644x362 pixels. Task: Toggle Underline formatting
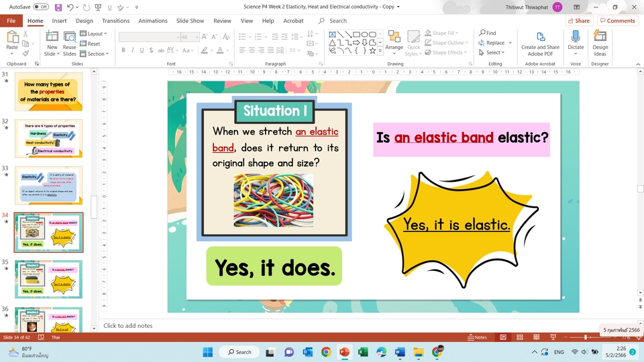pos(142,50)
